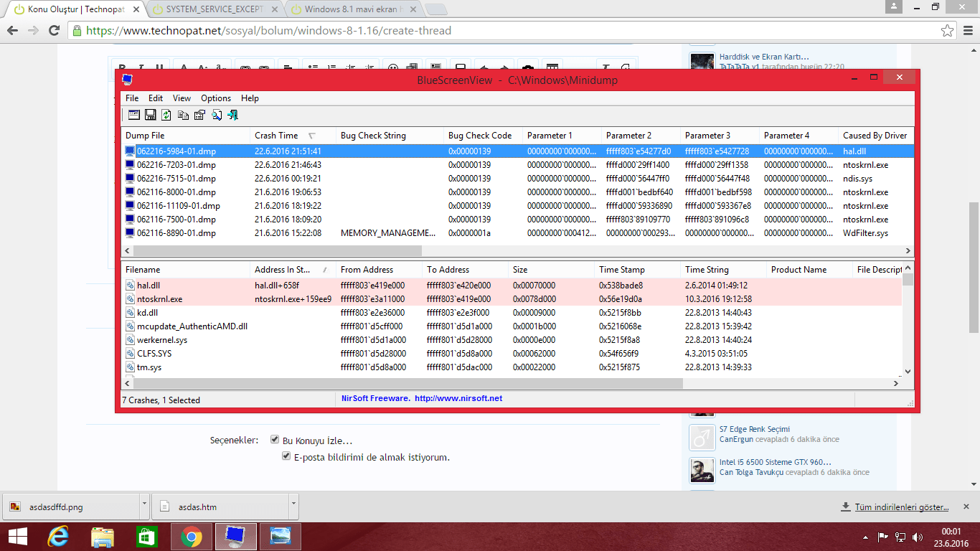Sort by the 'Caused By Driver' column header
980x551 pixels.
875,136
